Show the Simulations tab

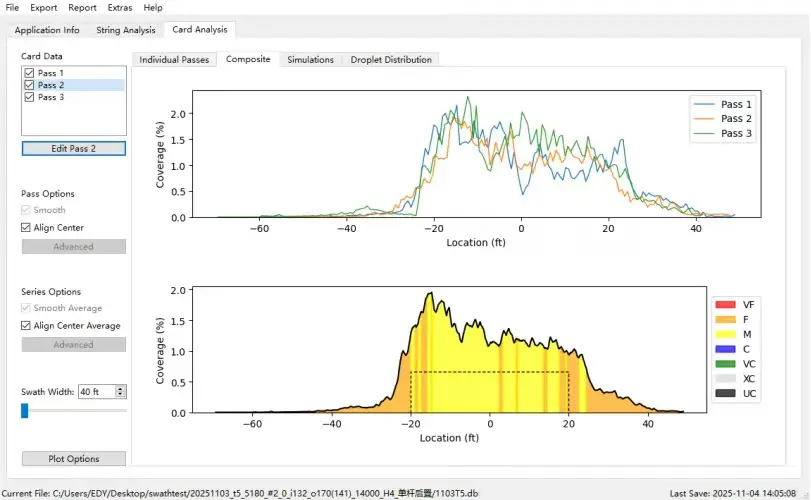pos(310,60)
